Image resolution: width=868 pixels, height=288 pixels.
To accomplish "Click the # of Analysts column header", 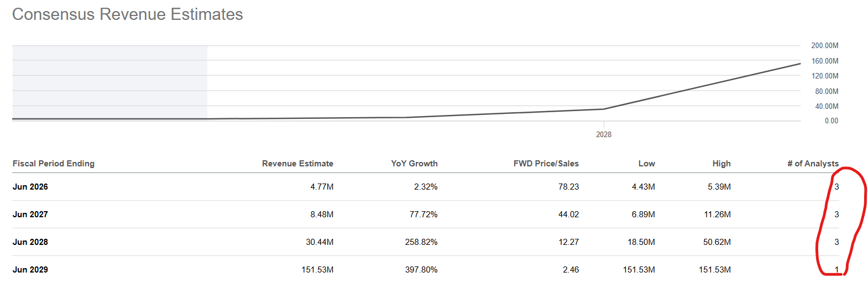I will pyautogui.click(x=813, y=164).
